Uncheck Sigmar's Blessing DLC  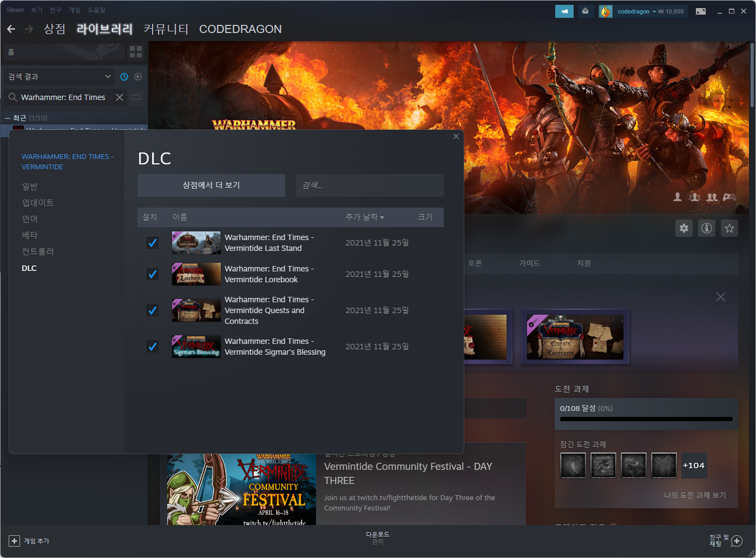click(153, 347)
